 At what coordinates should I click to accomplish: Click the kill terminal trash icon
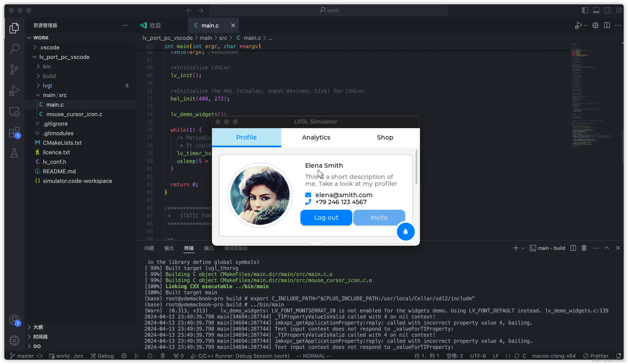point(584,248)
